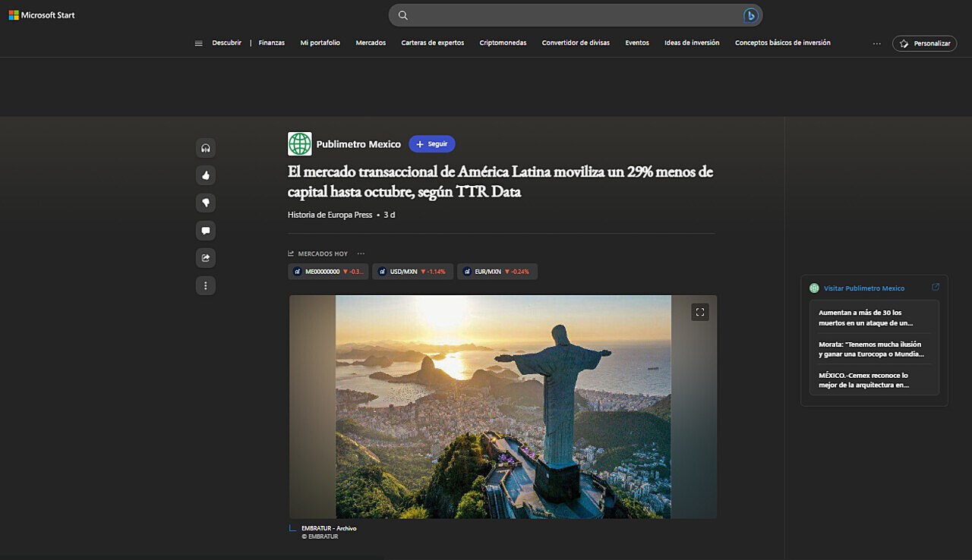Dislike the article with thumbs down
The width and height of the screenshot is (972, 560).
coord(205,203)
